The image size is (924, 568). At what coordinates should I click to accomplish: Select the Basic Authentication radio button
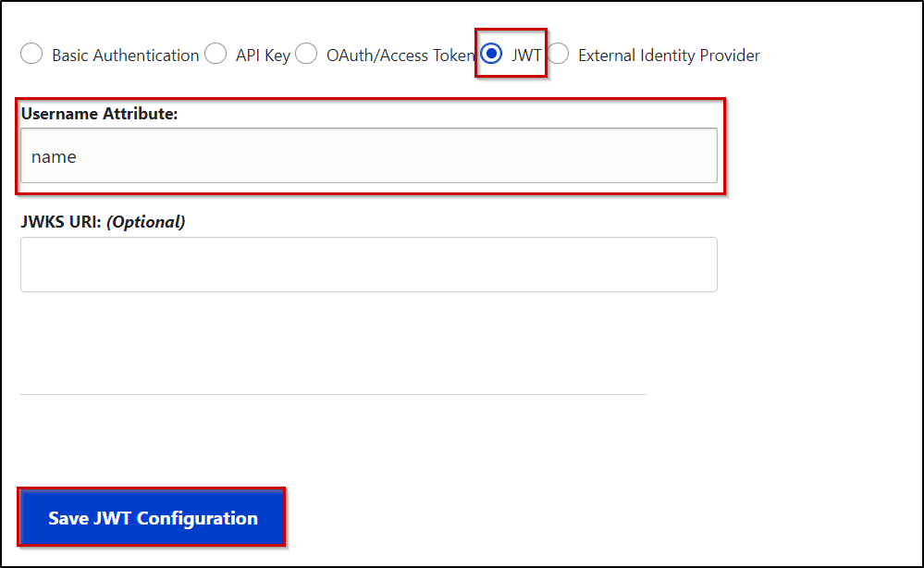click(31, 55)
